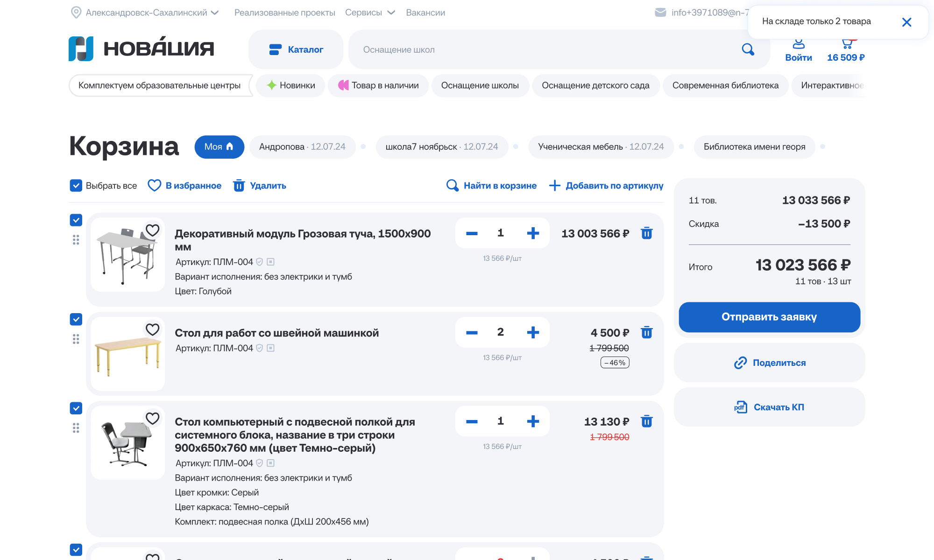The height and width of the screenshot is (560, 934).
Task: Click the square icon by Стол компьютерный артикул
Action: tap(270, 463)
